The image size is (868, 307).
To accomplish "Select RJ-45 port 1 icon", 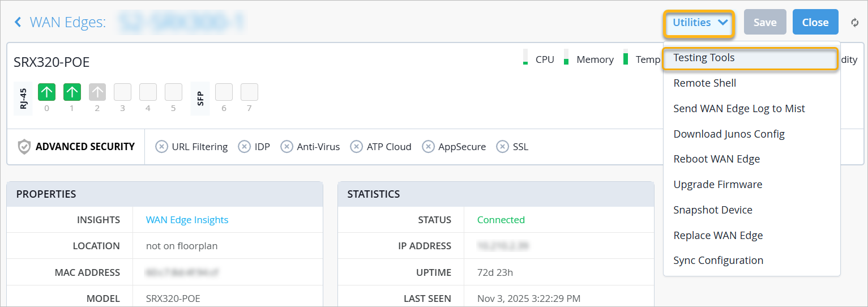I will (x=72, y=92).
